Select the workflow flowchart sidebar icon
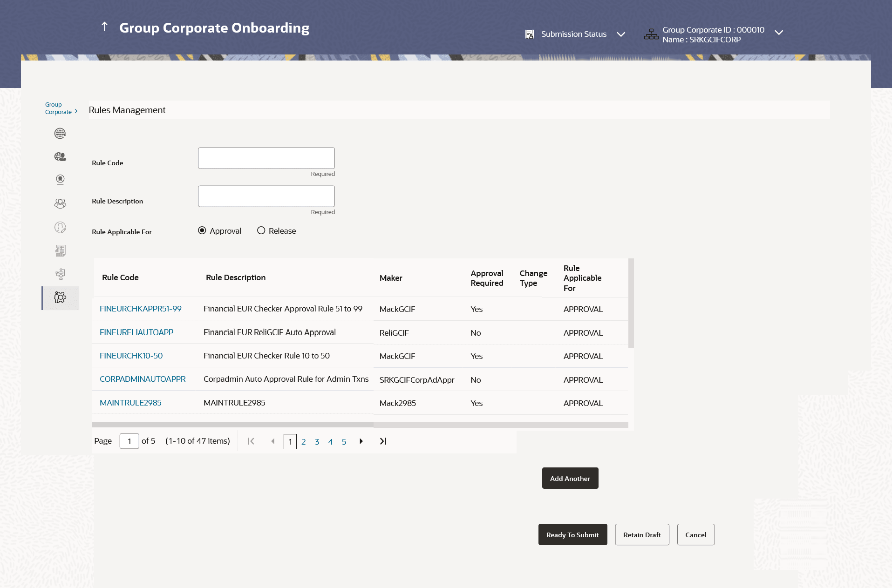 coord(60,274)
